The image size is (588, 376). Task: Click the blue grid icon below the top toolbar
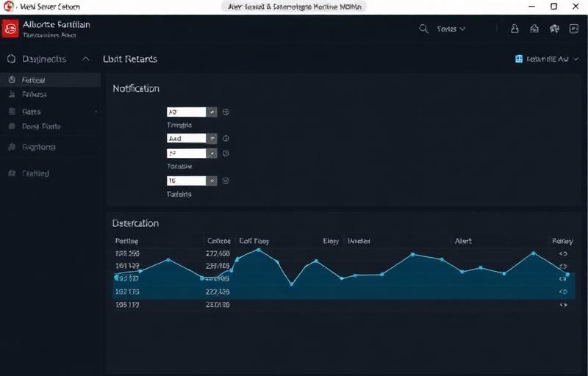pos(519,59)
